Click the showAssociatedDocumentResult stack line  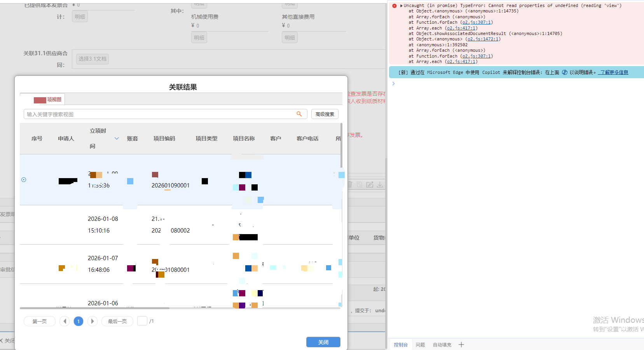(485, 34)
